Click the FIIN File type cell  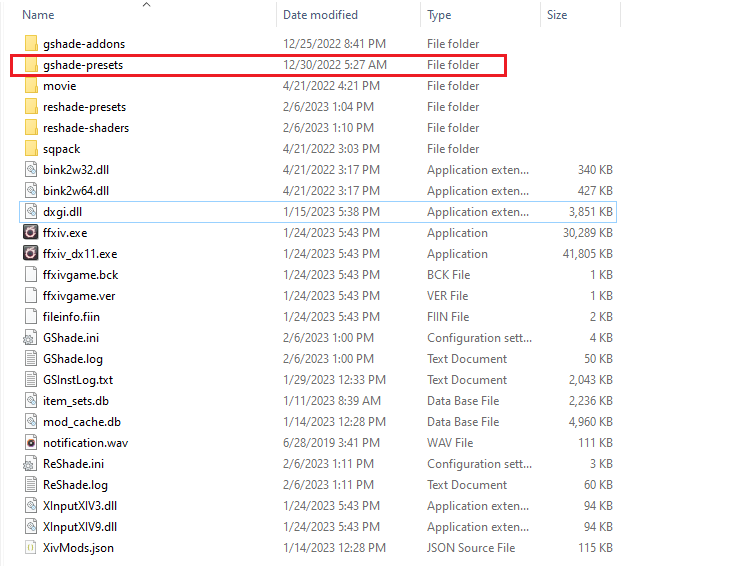[x=448, y=317]
